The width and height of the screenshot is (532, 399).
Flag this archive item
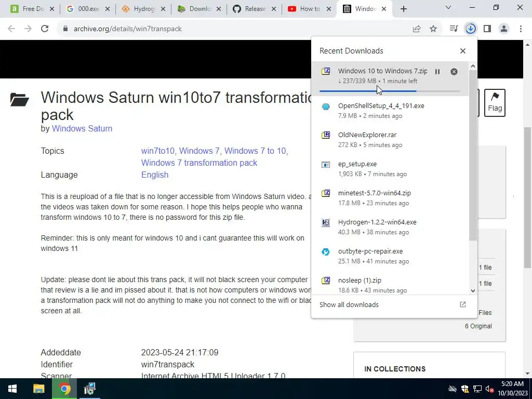pos(495,103)
